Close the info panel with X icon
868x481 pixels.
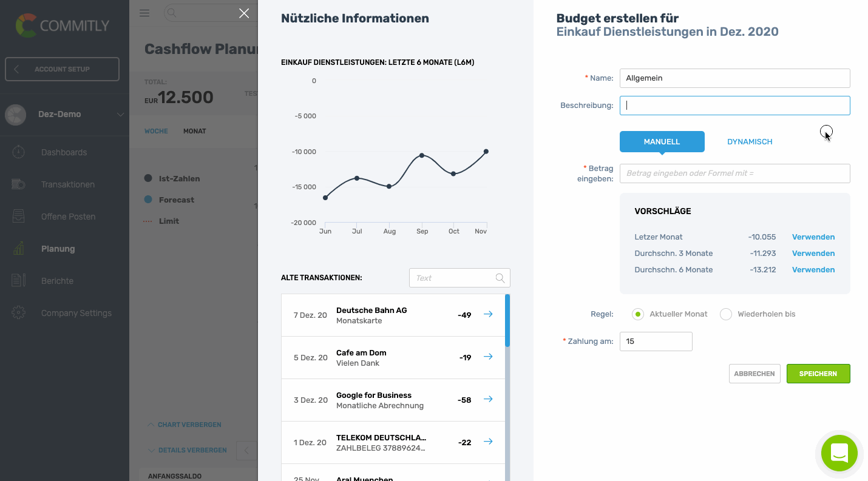pos(244,13)
